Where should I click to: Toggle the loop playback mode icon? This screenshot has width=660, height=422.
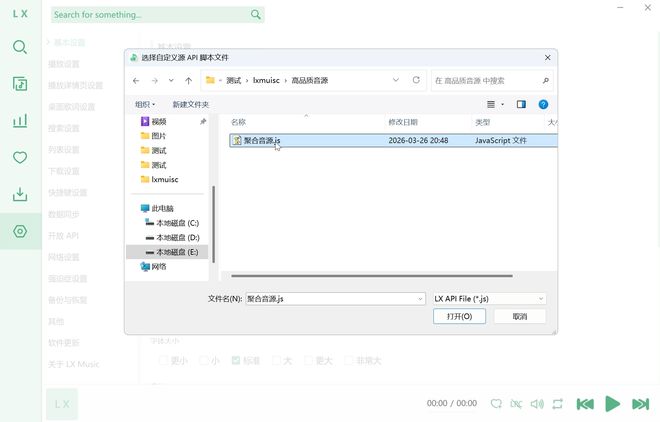557,404
